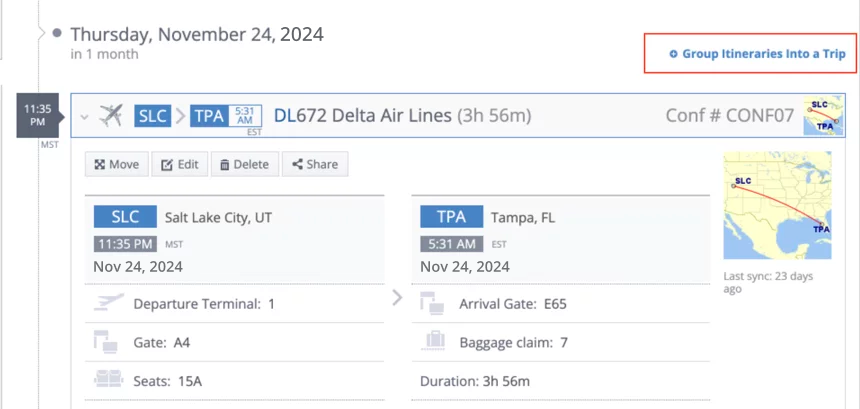This screenshot has height=409, width=860.
Task: Click the SLC badge in flight header
Action: coord(153,116)
